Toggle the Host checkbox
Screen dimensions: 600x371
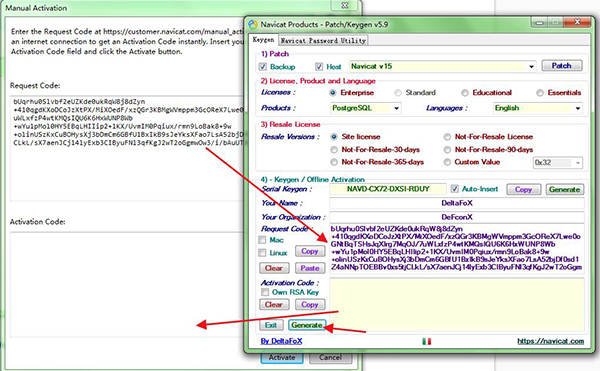319,67
